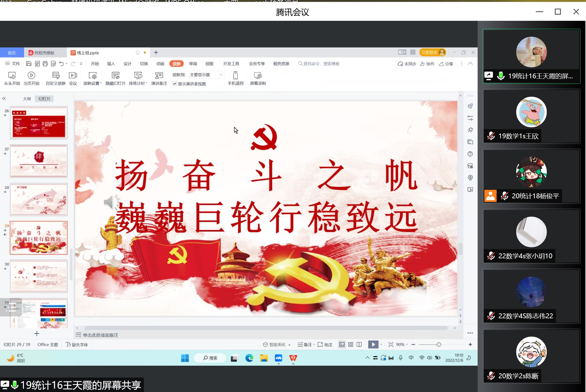
Task: Select slide 27 thumbnail
Action: (39, 161)
